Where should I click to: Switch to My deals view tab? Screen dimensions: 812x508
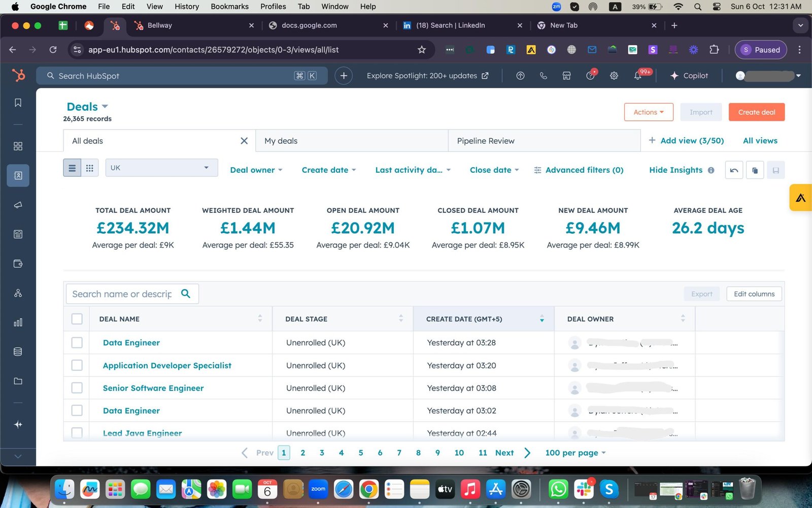tap(352, 141)
